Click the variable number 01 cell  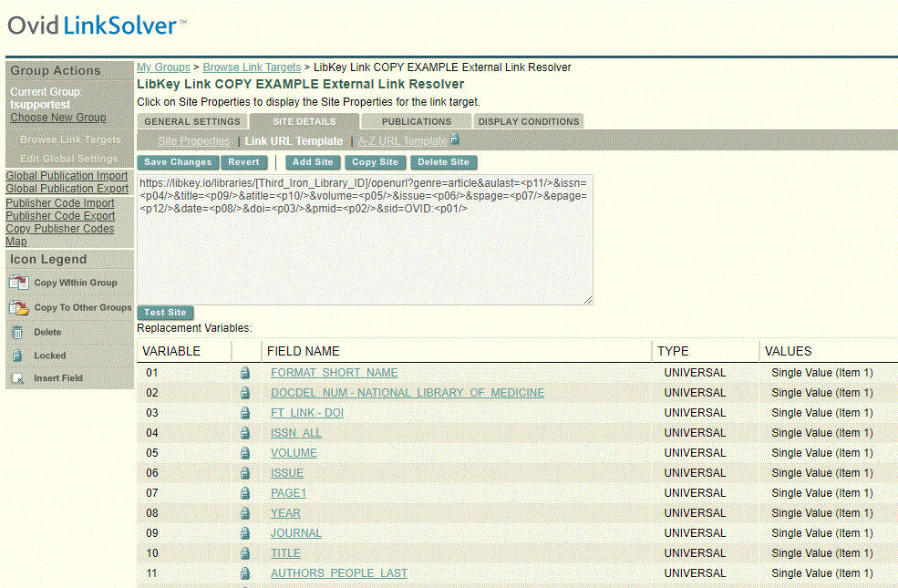[151, 373]
